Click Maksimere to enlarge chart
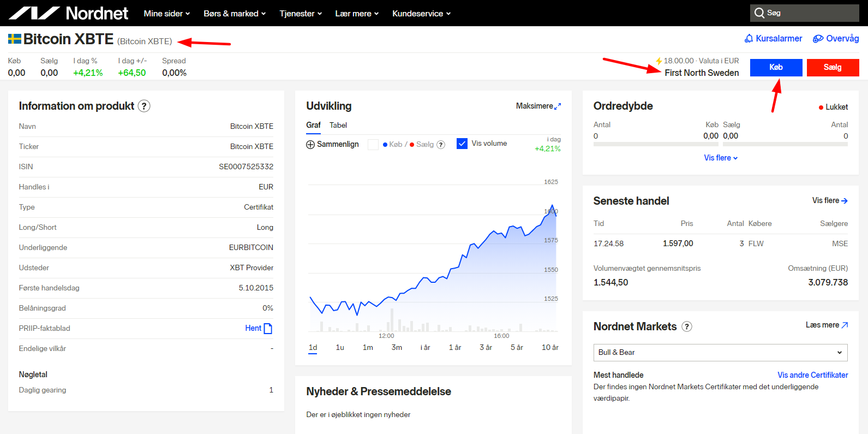This screenshot has width=868, height=434. (x=538, y=106)
